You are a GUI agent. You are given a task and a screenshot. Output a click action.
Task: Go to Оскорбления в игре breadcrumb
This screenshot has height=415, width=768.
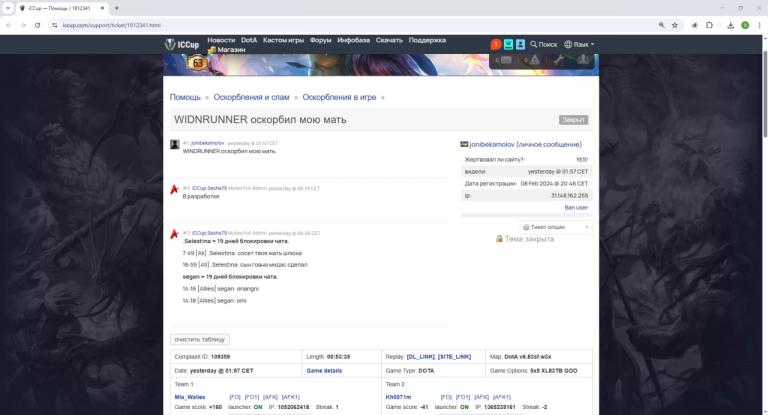pyautogui.click(x=339, y=97)
